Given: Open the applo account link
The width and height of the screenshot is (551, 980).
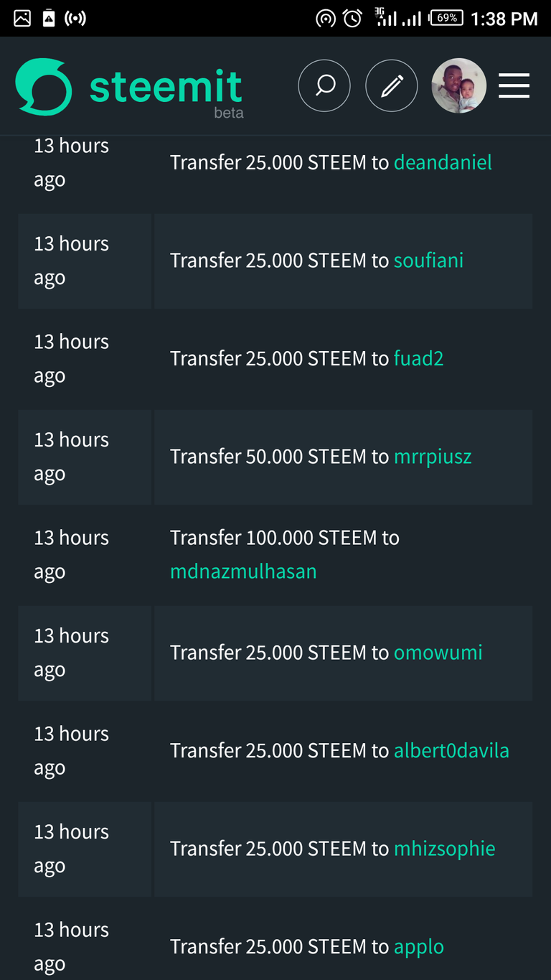Looking at the screenshot, I should coord(418,947).
